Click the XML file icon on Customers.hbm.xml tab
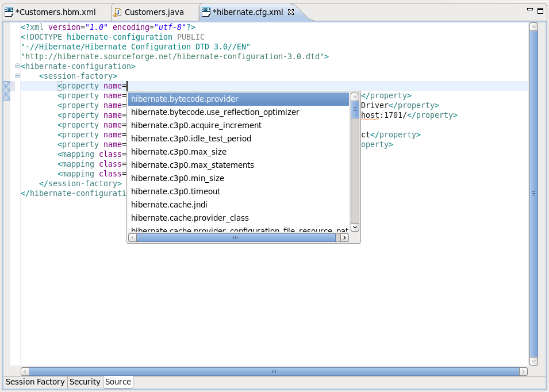 pyautogui.click(x=9, y=12)
